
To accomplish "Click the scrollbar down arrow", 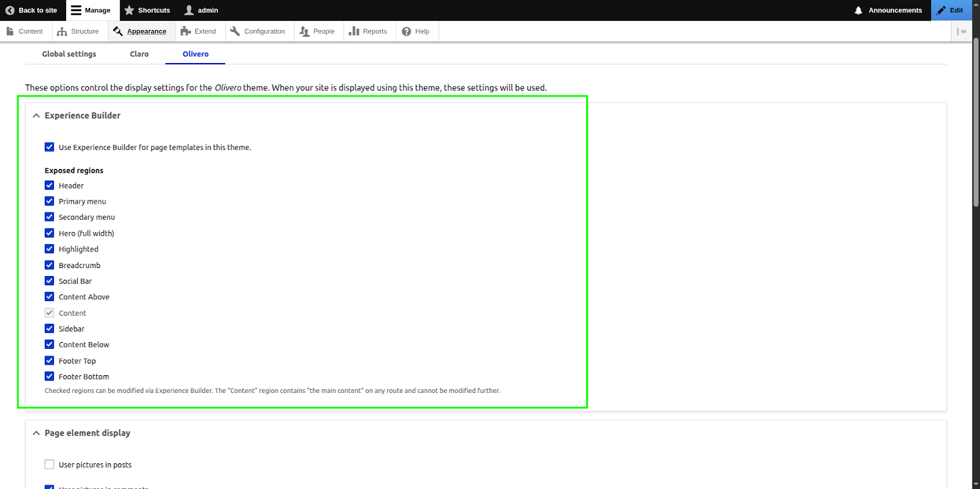I will 976,484.
